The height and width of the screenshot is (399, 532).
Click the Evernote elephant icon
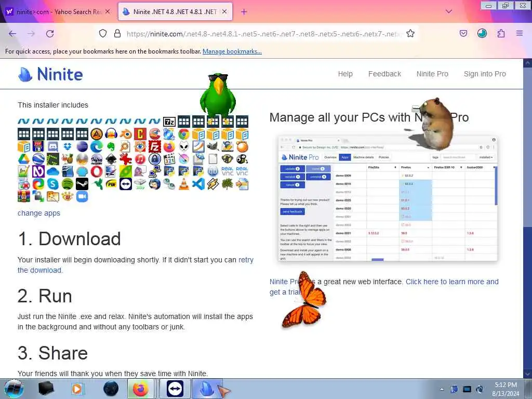point(111,147)
